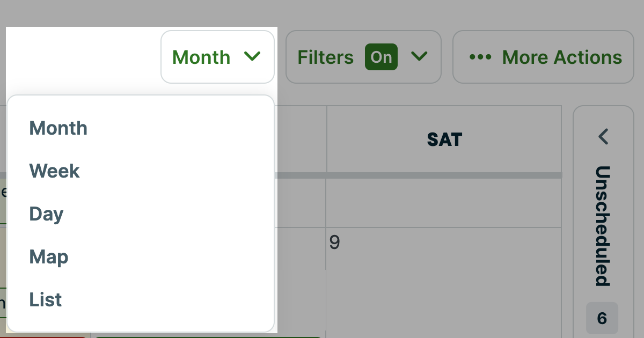This screenshot has width=644, height=338.
Task: Click the chevron beside Filters
Action: (420, 56)
